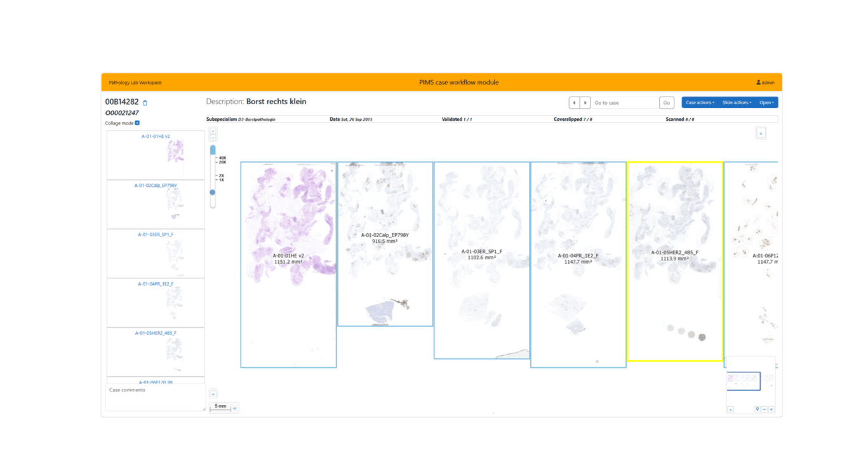Click the admin user icon
This screenshot has width=868, height=469.
coord(758,83)
